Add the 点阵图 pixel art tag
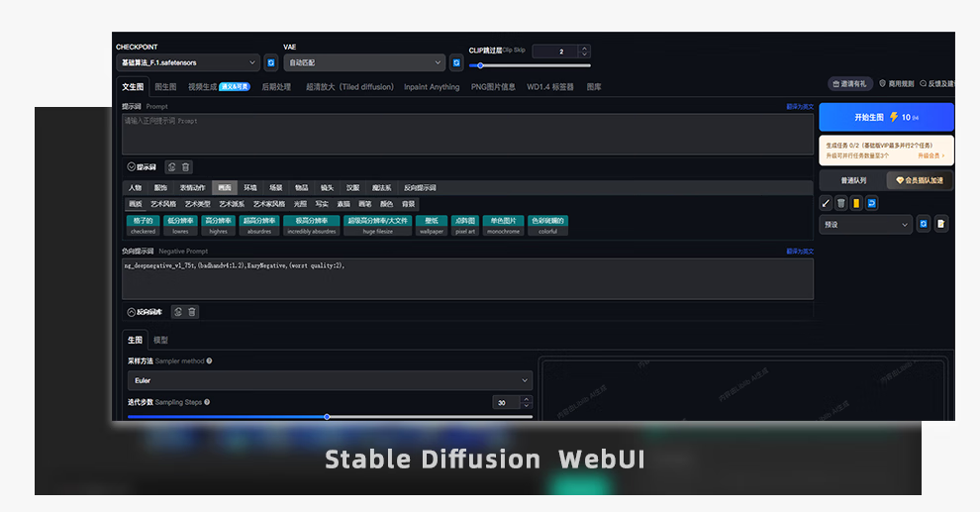 (465, 225)
